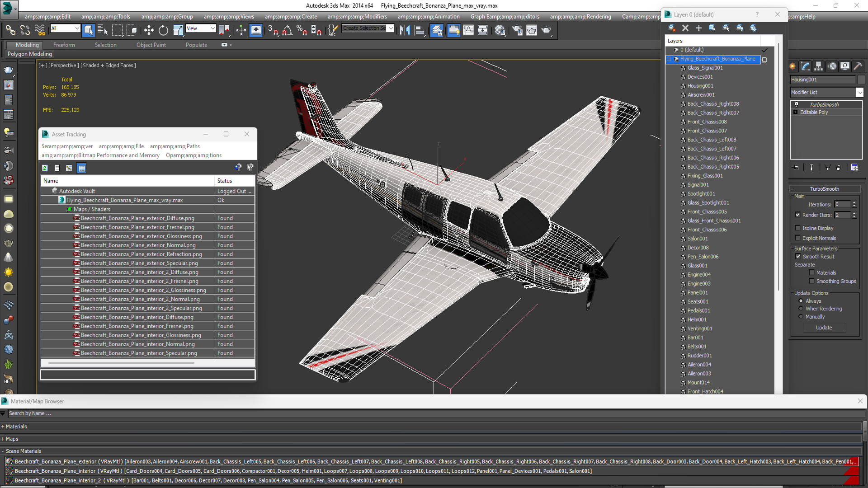Image resolution: width=868 pixels, height=488 pixels.
Task: Open Bitmap Performance and Memory menu
Action: point(100,155)
